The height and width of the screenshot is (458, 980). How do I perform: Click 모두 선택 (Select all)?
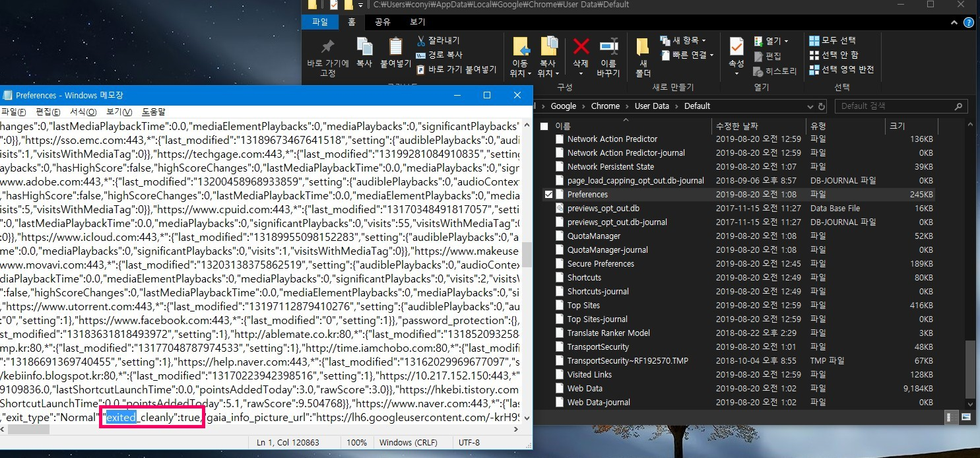pyautogui.click(x=833, y=40)
